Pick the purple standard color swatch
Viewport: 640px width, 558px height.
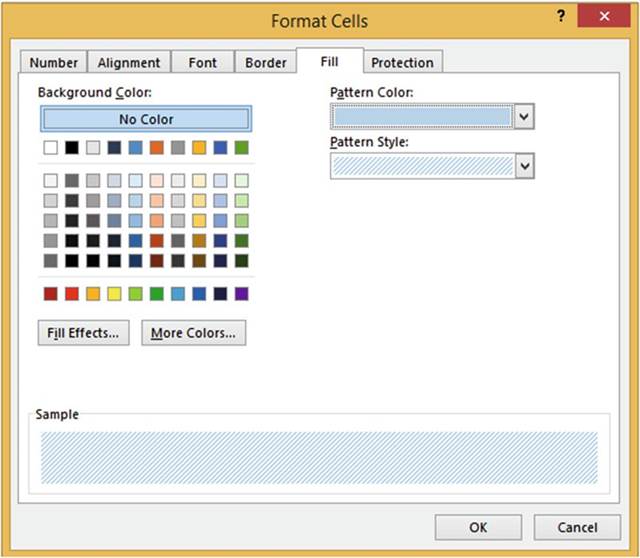click(241, 294)
